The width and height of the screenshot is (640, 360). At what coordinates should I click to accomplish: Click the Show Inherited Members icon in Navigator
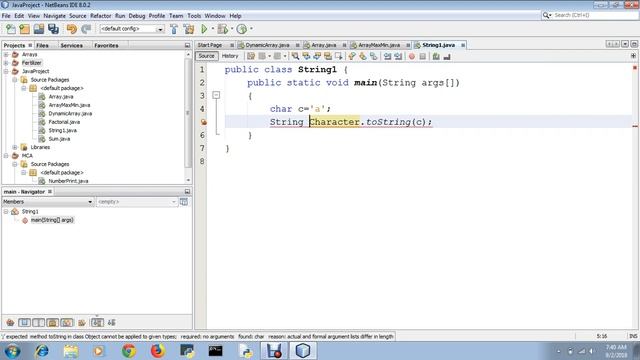pos(10,323)
